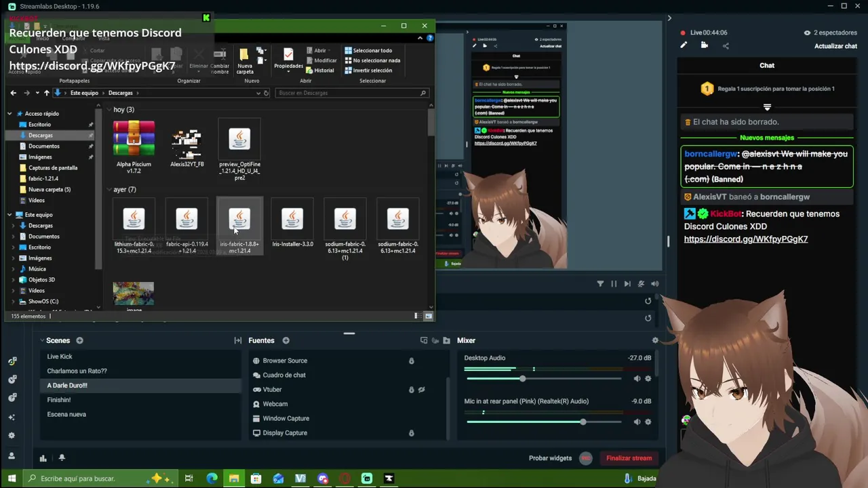The image size is (868, 488).
Task: Open Mixer panel settings gear
Action: pyautogui.click(x=655, y=340)
